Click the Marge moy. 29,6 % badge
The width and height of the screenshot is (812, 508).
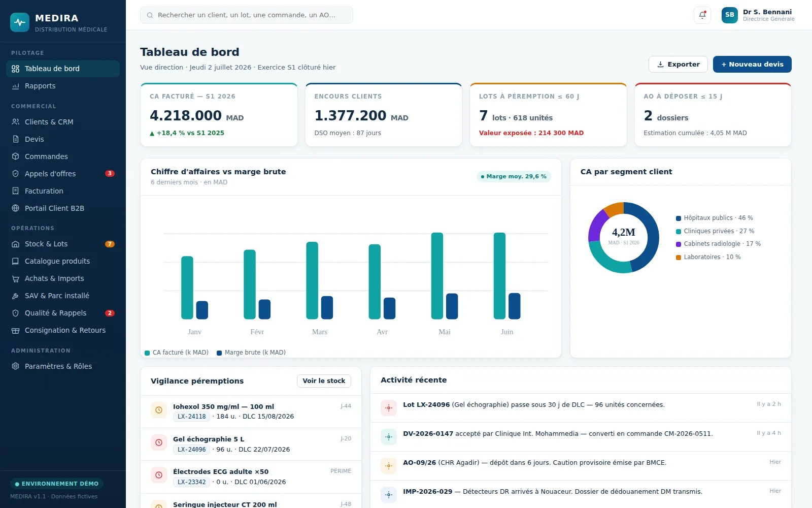click(x=514, y=177)
